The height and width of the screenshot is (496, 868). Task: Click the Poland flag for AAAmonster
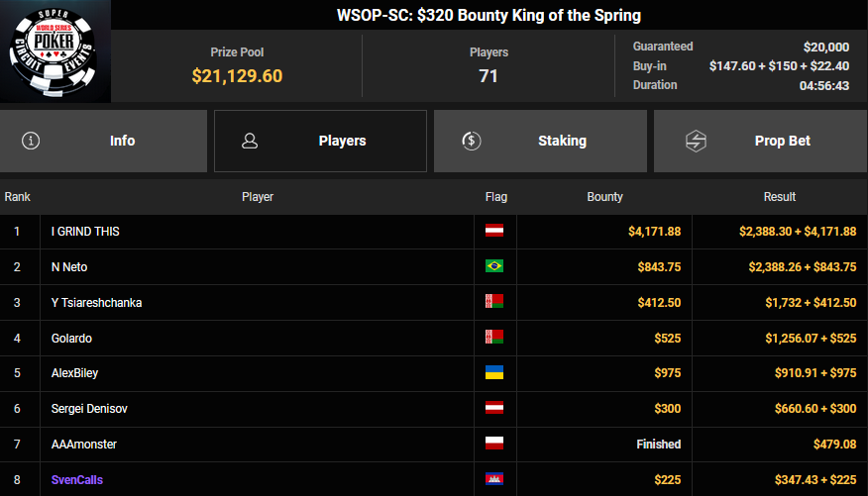493,445
